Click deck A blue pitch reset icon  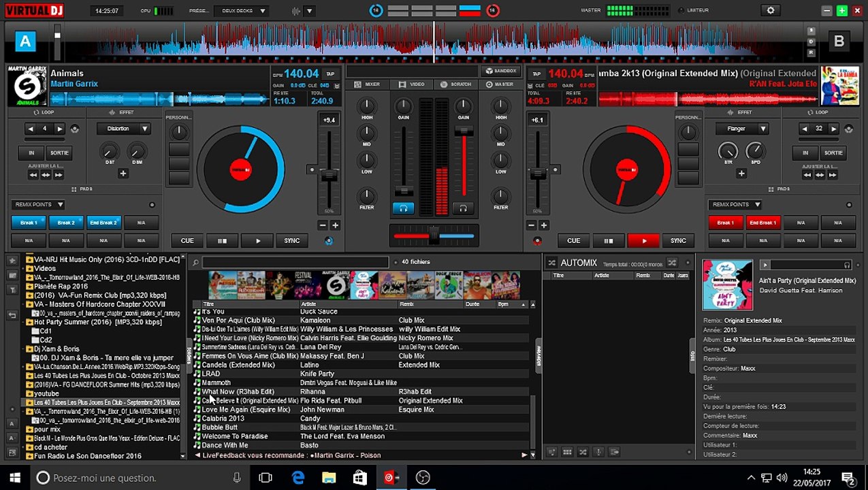coord(329,241)
